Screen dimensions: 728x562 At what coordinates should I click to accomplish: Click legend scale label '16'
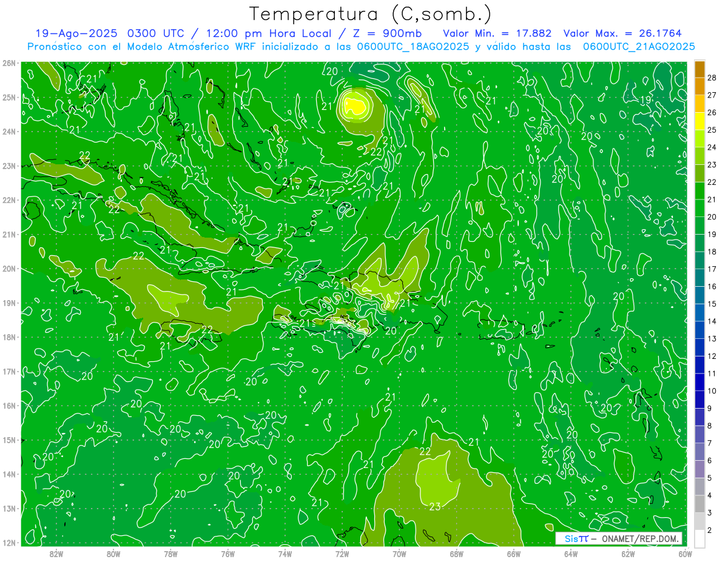(x=712, y=286)
